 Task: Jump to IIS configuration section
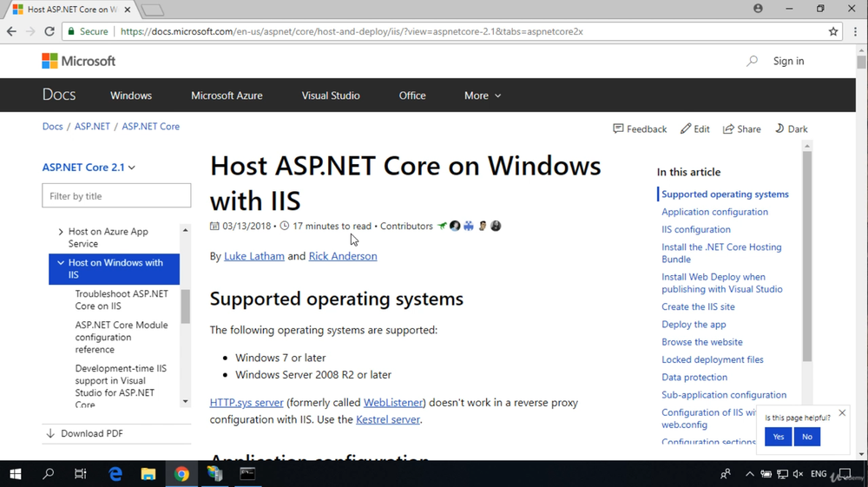pyautogui.click(x=696, y=230)
